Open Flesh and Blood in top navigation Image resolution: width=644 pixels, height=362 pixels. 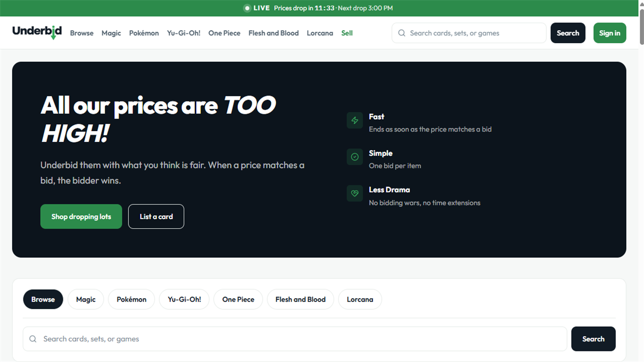(274, 33)
